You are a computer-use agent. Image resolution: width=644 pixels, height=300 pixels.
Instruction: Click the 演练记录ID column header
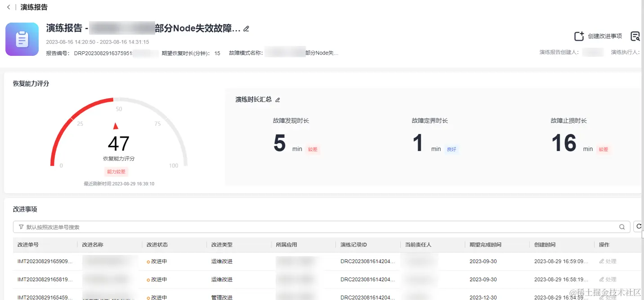(x=354, y=245)
